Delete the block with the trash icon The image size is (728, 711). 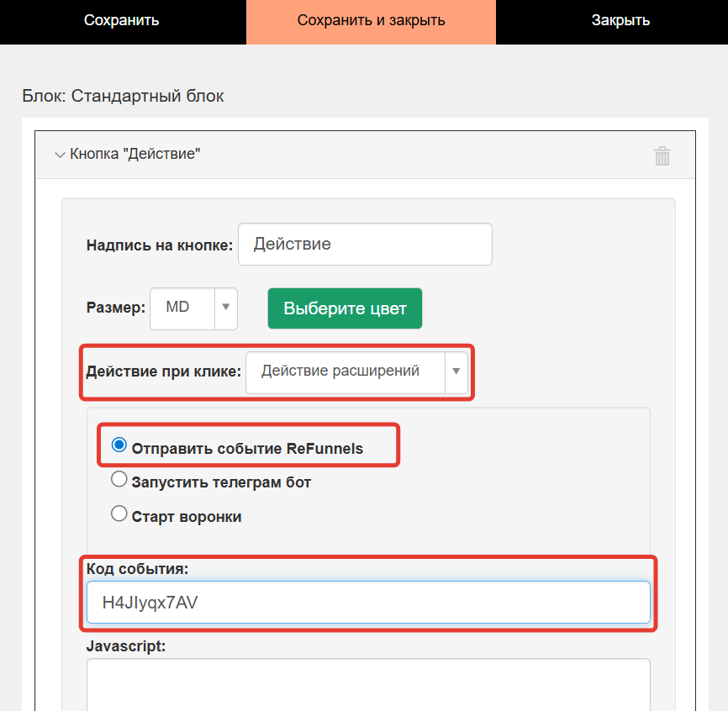pyautogui.click(x=662, y=155)
